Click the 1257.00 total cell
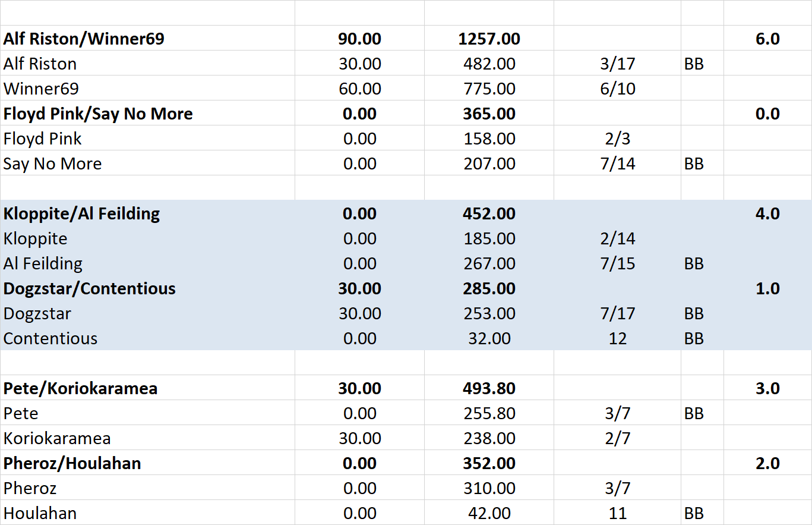Image resolution: width=812 pixels, height=525 pixels. click(x=489, y=38)
